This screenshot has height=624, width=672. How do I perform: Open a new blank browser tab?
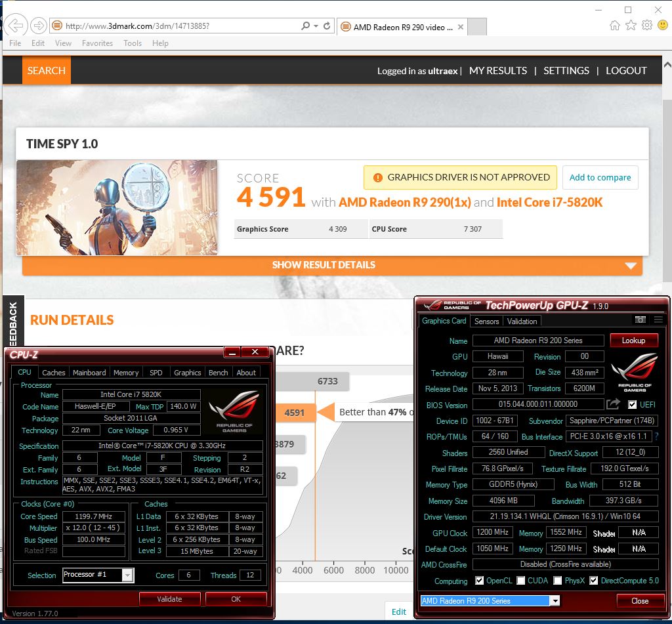coord(476,26)
